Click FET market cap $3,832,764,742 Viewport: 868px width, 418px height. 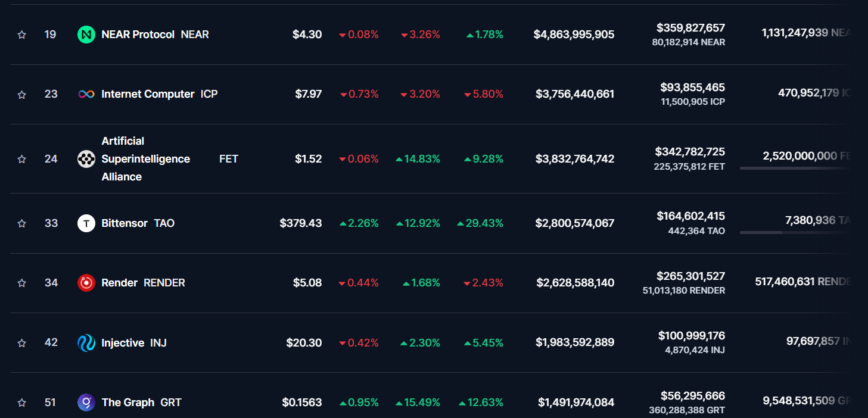(x=575, y=159)
